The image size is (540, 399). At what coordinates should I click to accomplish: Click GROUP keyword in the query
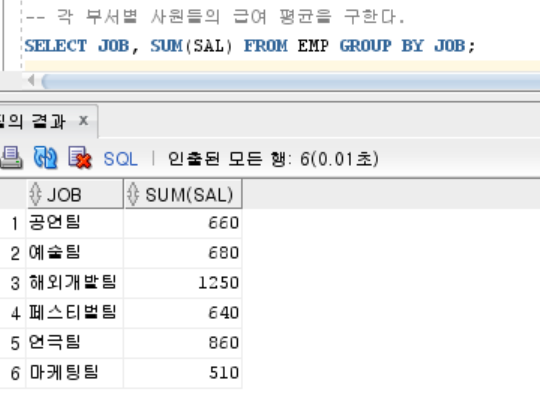(365, 46)
